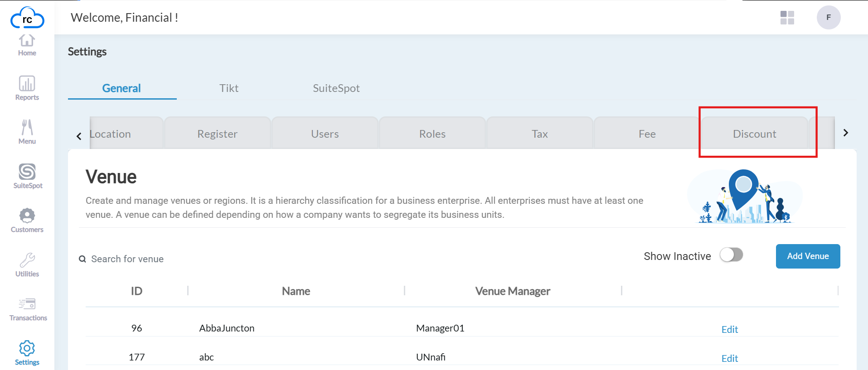868x370 pixels.
Task: Click the Manager01 cell
Action: (440, 328)
